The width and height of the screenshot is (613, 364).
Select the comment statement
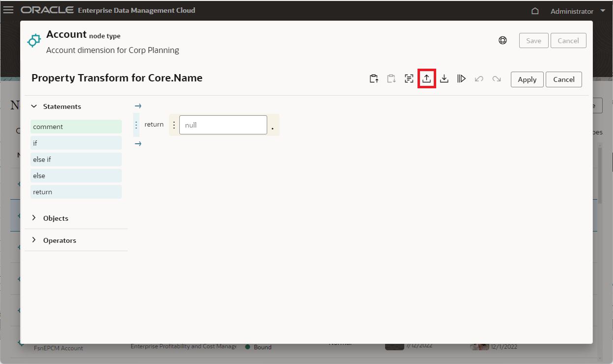click(x=76, y=127)
